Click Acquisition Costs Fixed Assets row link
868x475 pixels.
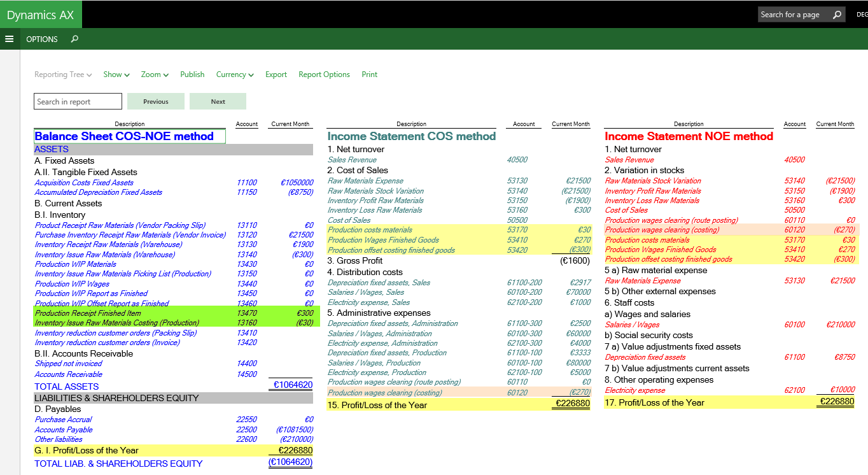(84, 183)
